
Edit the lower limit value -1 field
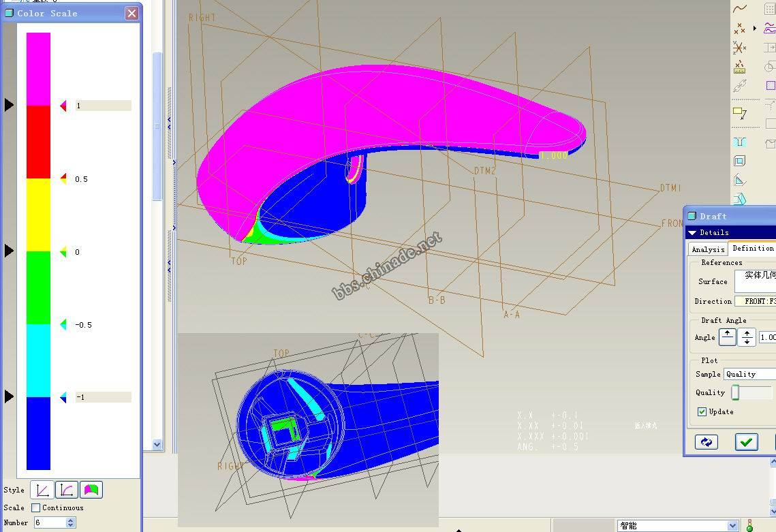(x=103, y=397)
